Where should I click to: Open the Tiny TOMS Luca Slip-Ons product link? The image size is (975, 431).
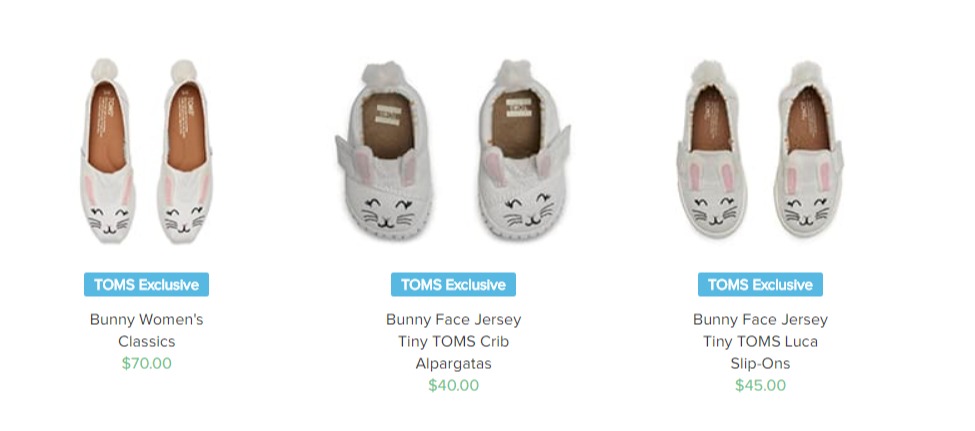[760, 341]
